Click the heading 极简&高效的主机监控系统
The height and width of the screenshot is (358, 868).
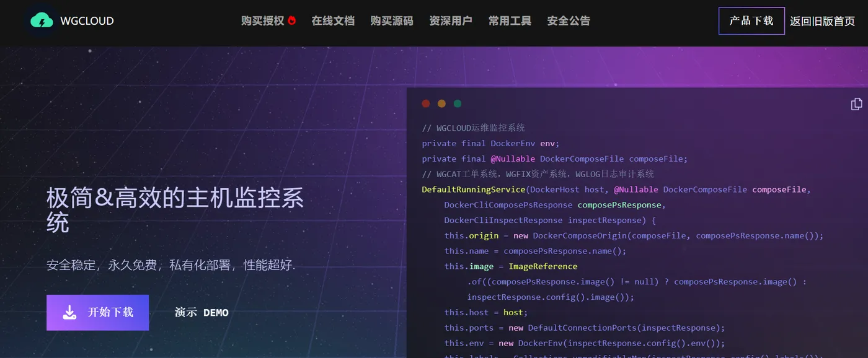coord(175,210)
